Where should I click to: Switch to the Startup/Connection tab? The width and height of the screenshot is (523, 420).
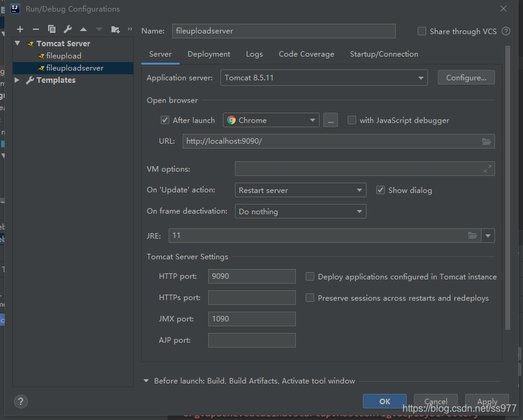coord(384,54)
